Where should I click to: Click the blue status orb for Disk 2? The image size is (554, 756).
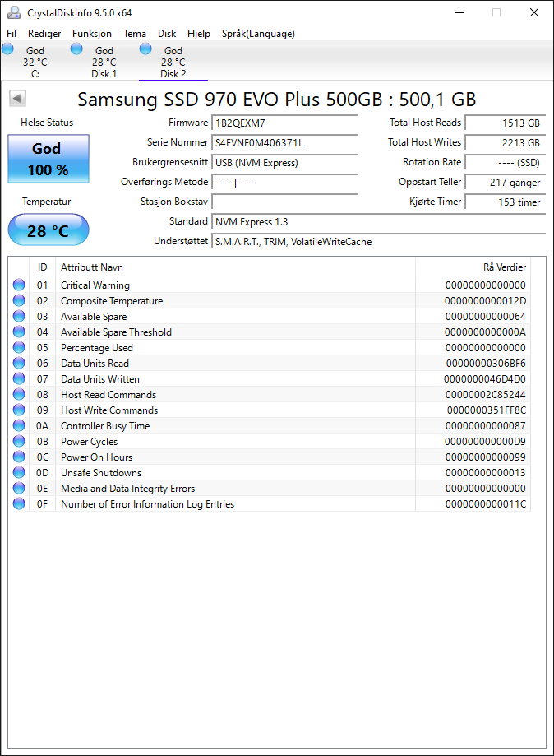tap(145, 49)
